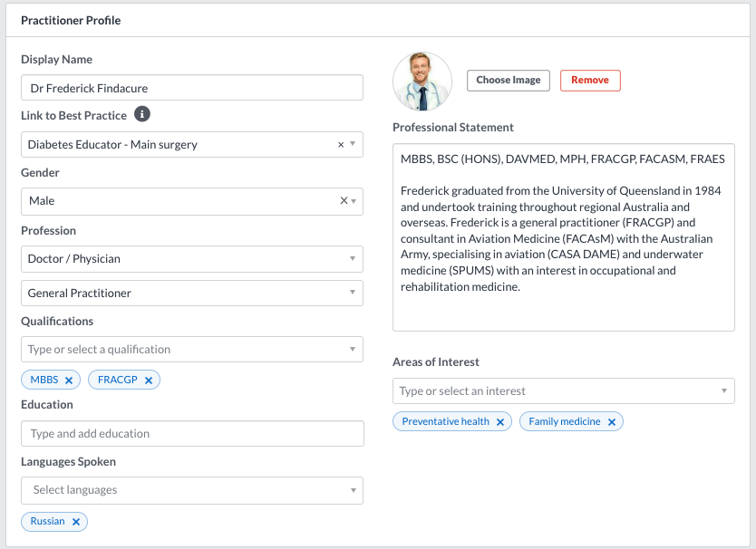Open the qualification selection dropdown

192,349
